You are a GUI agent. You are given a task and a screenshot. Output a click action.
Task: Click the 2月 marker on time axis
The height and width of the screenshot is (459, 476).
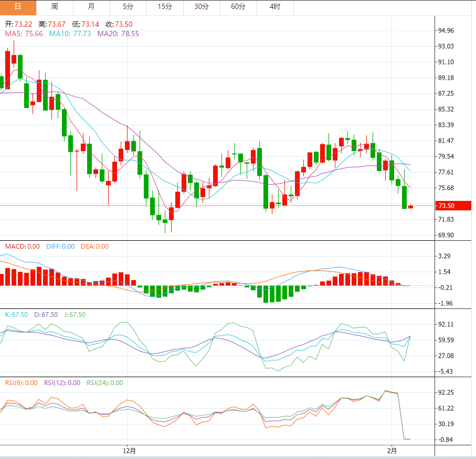(392, 450)
